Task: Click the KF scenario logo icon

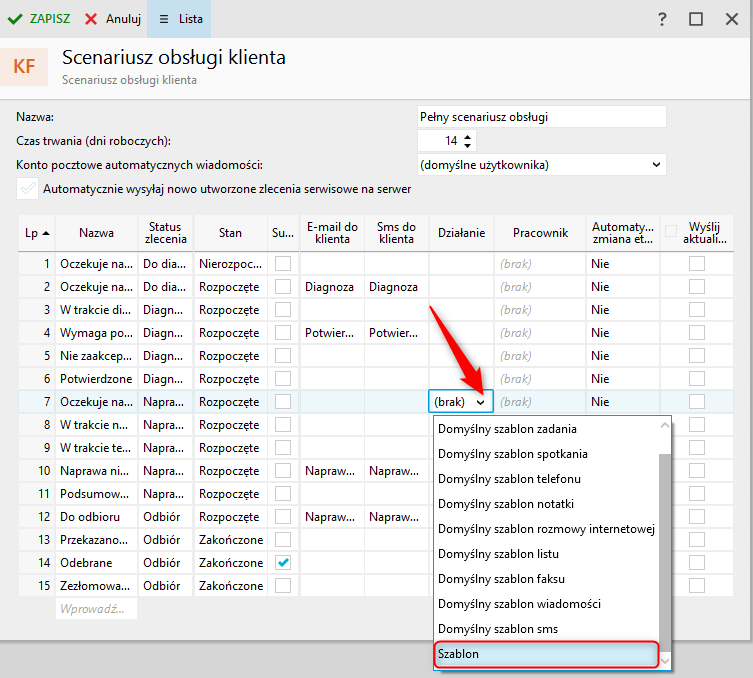Action: click(24, 67)
